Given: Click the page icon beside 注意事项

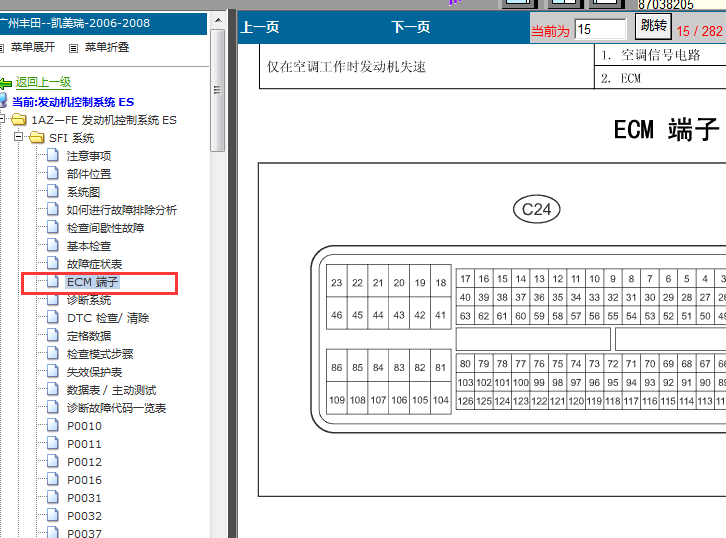Looking at the screenshot, I should point(53,155).
